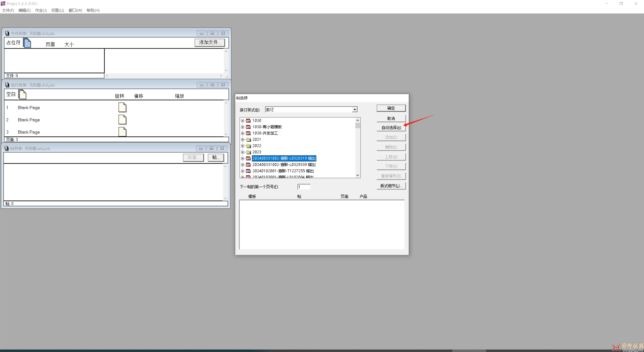644x352 pixels.
Task: Open the 装订样式 binding style dropdown
Action: point(354,110)
